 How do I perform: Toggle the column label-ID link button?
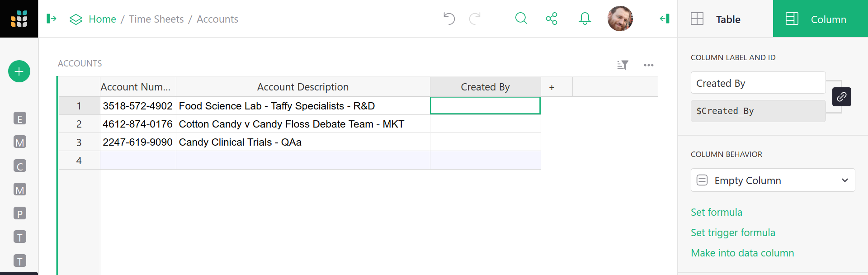pyautogui.click(x=841, y=97)
